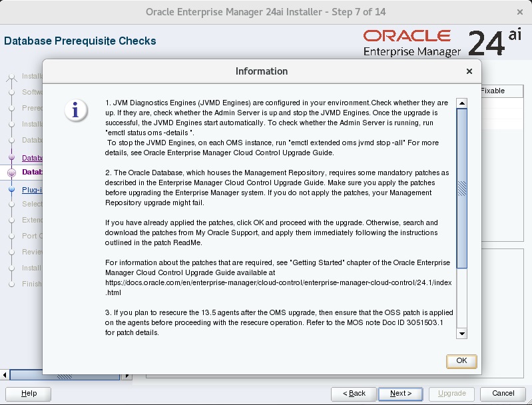This screenshot has height=405, width=532.
Task: Click the Help button
Action: 28,394
